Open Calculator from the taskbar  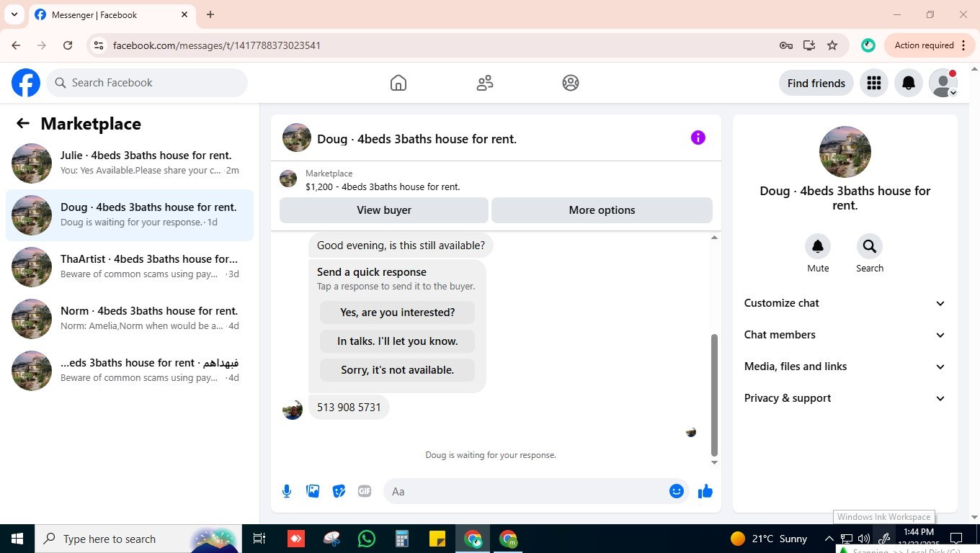(402, 539)
